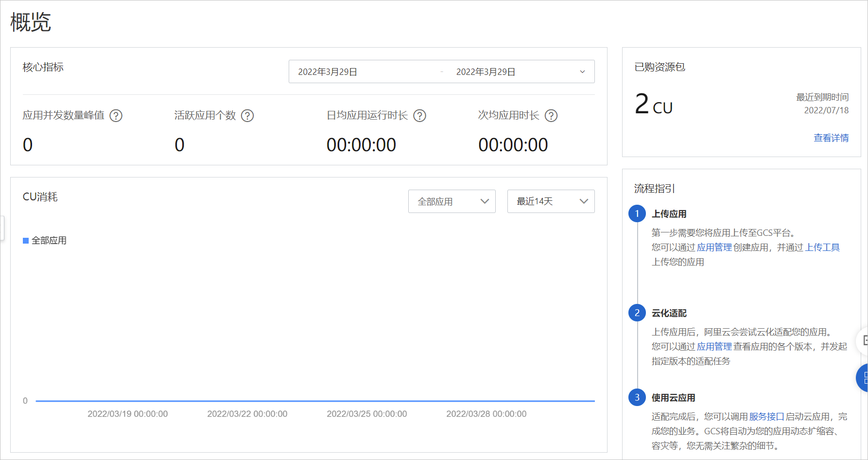Click help icon beside 次均应用时长
Viewport: 868px width, 460px height.
click(x=551, y=116)
